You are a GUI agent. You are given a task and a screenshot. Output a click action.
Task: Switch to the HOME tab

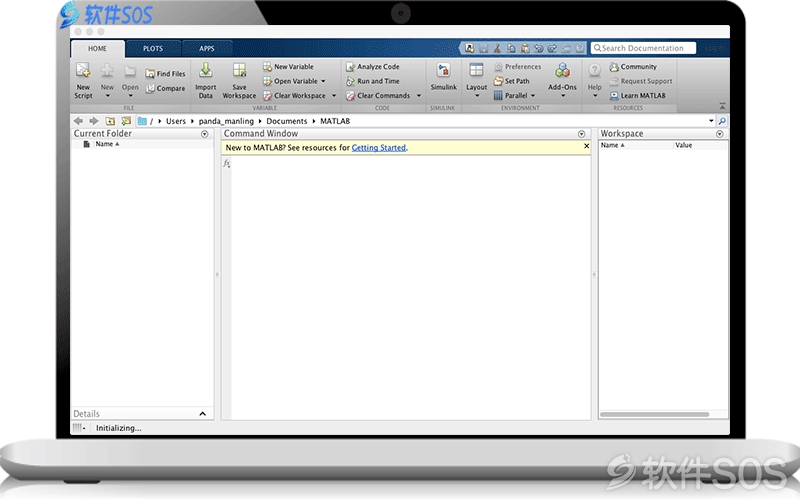pyautogui.click(x=97, y=48)
